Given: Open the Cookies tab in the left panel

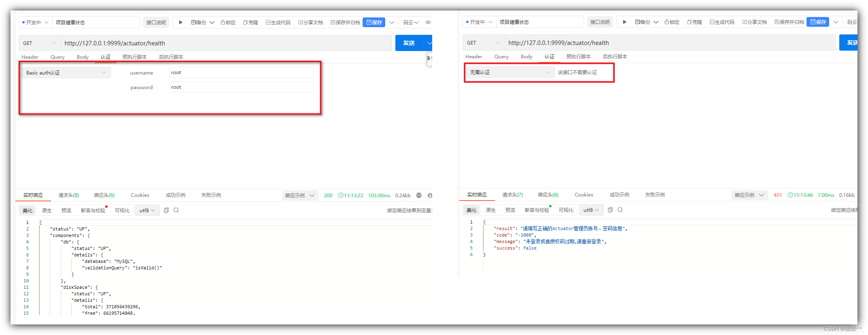Looking at the screenshot, I should coord(140,195).
